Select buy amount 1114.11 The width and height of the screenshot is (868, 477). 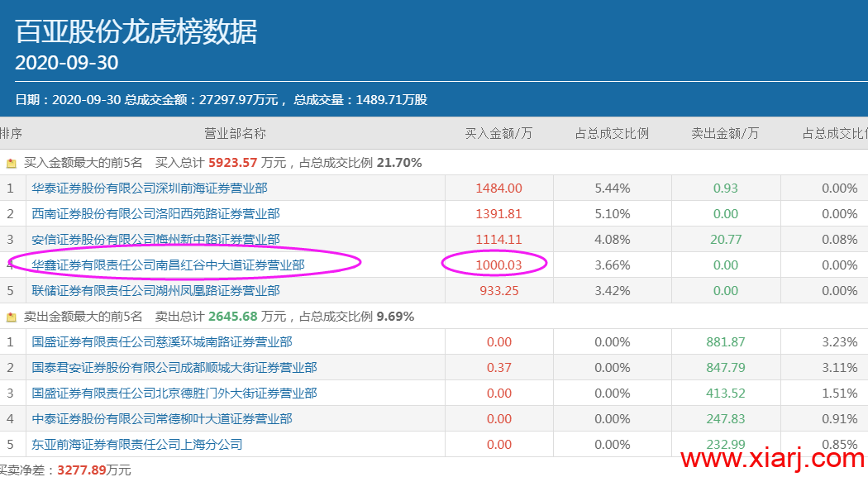click(498, 239)
